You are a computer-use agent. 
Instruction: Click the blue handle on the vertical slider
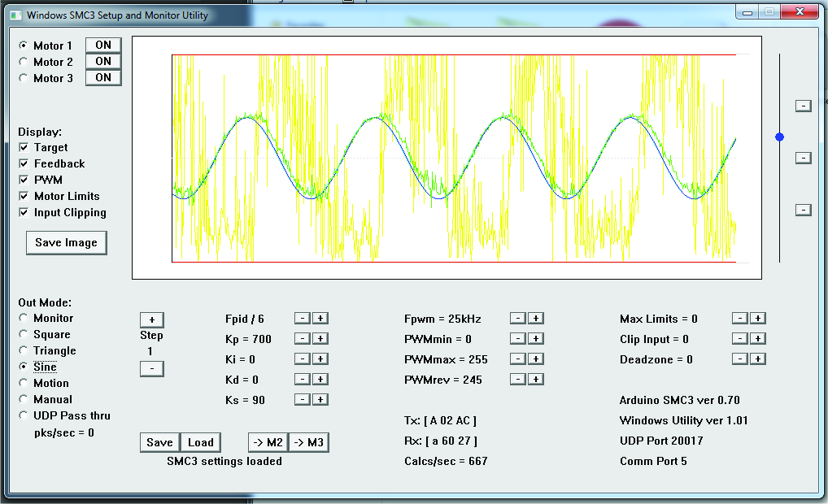point(779,137)
